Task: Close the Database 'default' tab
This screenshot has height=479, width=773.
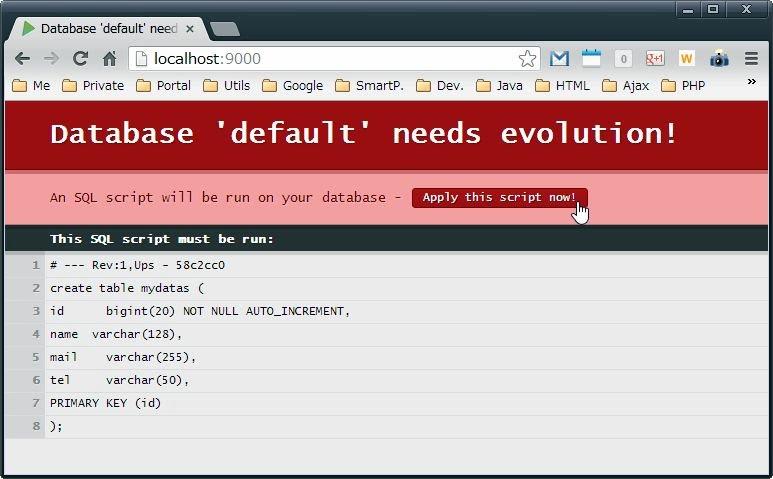Action: tap(190, 29)
